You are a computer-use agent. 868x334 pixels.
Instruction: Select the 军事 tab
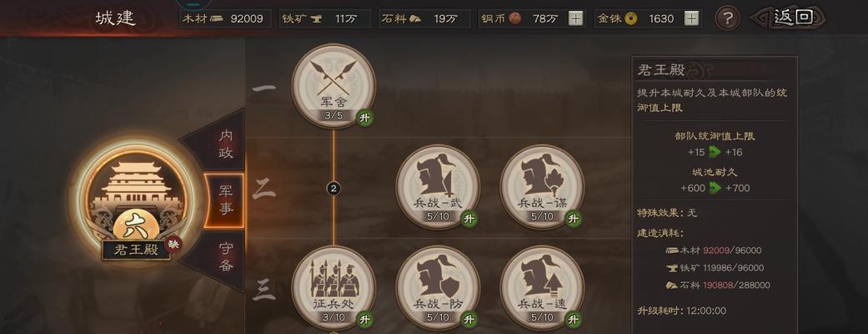(x=224, y=200)
